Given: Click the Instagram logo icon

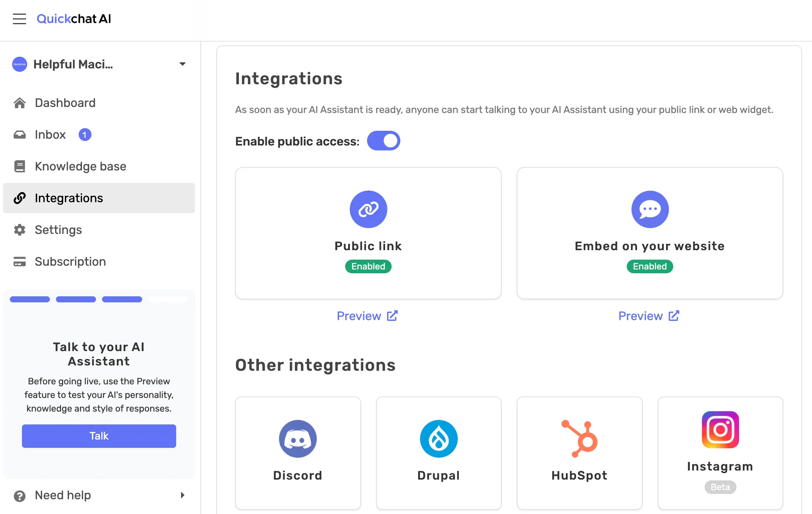Looking at the screenshot, I should pyautogui.click(x=721, y=430).
